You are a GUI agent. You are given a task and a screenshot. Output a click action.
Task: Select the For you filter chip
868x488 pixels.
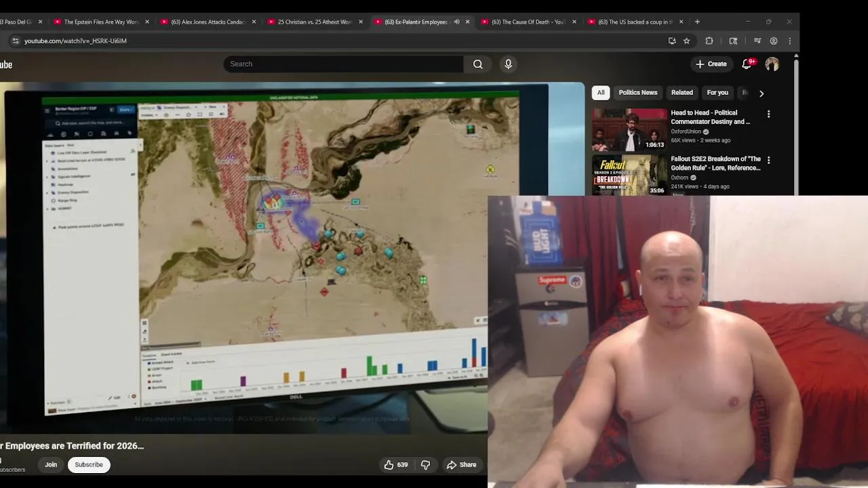(x=717, y=93)
